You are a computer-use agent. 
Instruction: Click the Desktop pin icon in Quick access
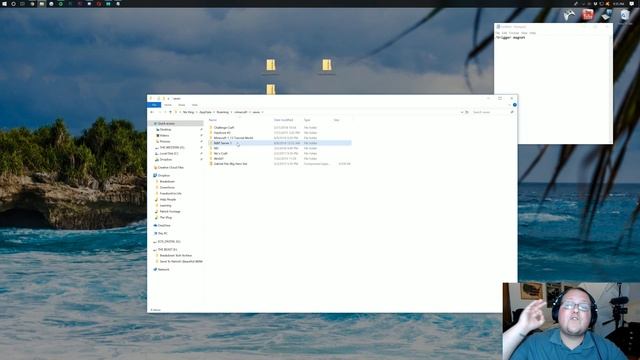tap(201, 129)
